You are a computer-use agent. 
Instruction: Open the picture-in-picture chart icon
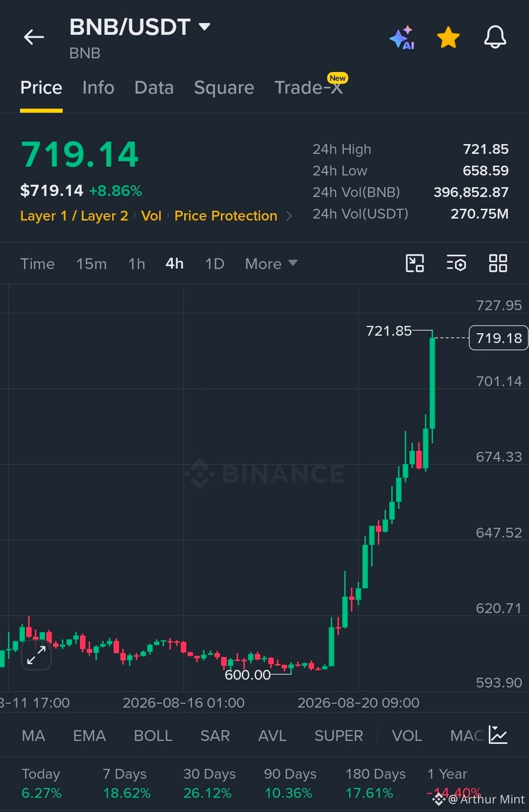pos(415,263)
